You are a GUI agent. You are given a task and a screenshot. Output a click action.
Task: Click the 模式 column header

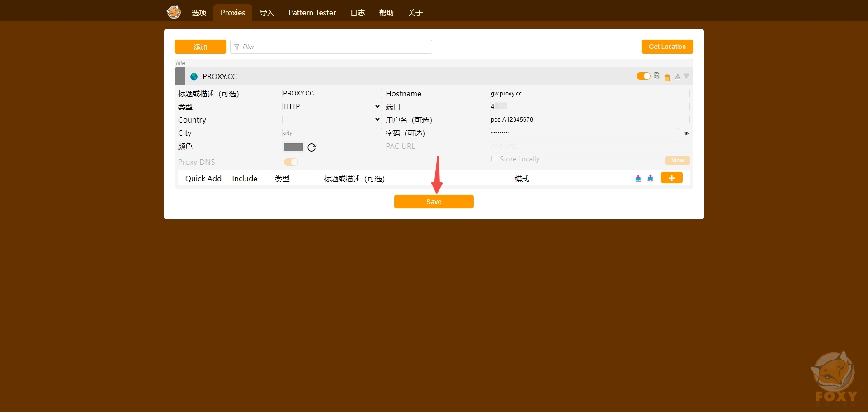522,179
